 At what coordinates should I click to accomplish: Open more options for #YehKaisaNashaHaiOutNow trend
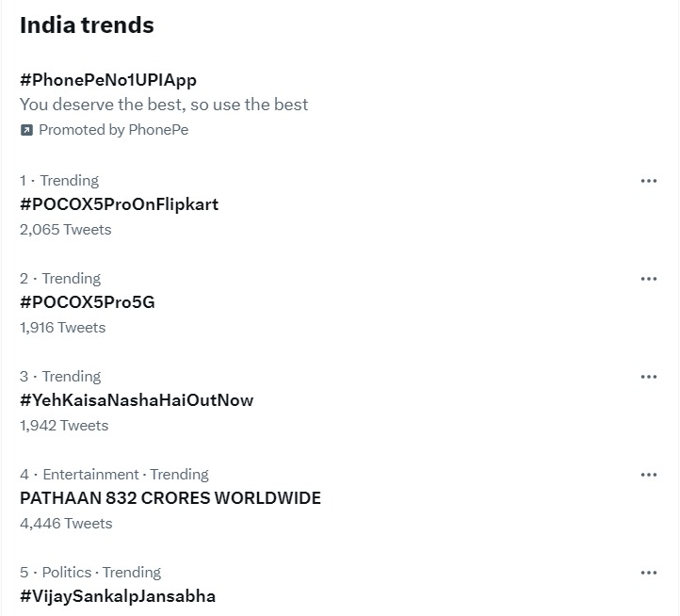pyautogui.click(x=648, y=377)
